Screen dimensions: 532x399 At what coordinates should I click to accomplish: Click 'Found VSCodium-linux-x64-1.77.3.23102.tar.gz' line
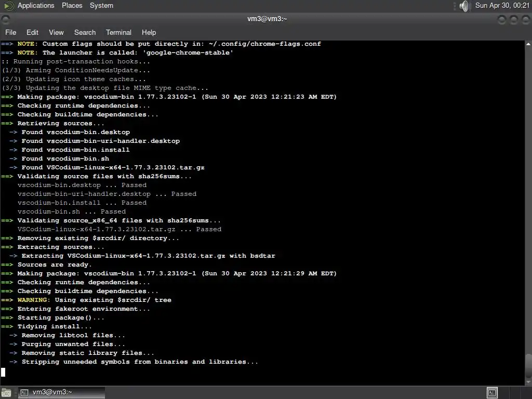tap(107, 167)
